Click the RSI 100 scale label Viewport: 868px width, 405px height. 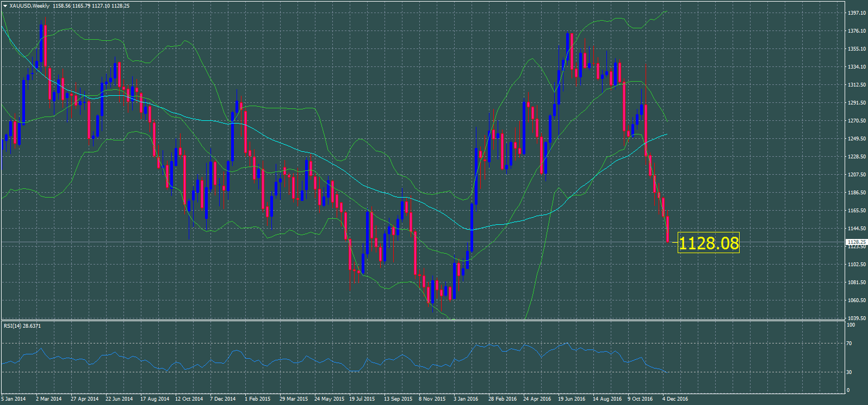[851, 325]
